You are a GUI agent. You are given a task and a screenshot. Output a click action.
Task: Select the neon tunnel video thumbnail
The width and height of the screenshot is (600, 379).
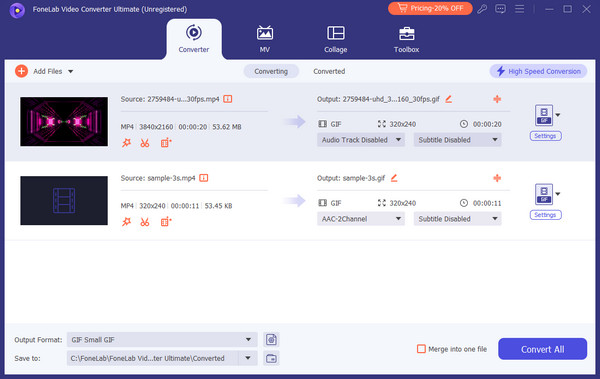pos(64,121)
